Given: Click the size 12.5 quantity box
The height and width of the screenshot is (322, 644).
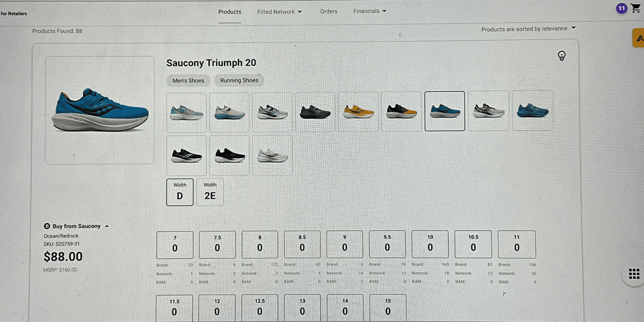Looking at the screenshot, I should 260,308.
